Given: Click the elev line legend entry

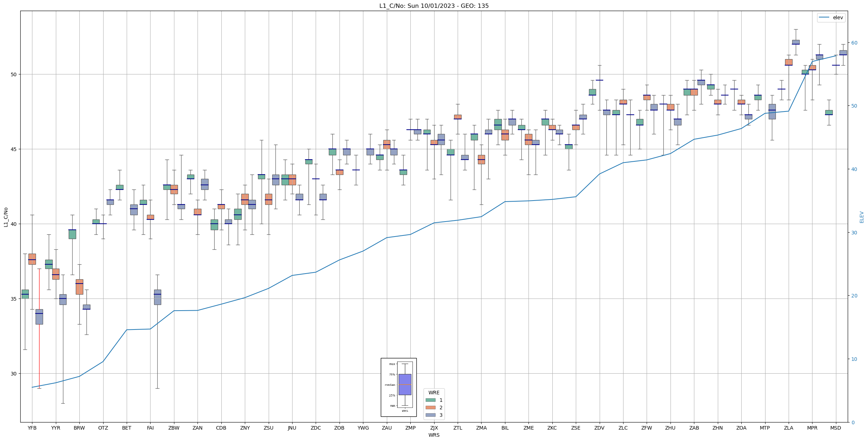Looking at the screenshot, I should [x=831, y=17].
